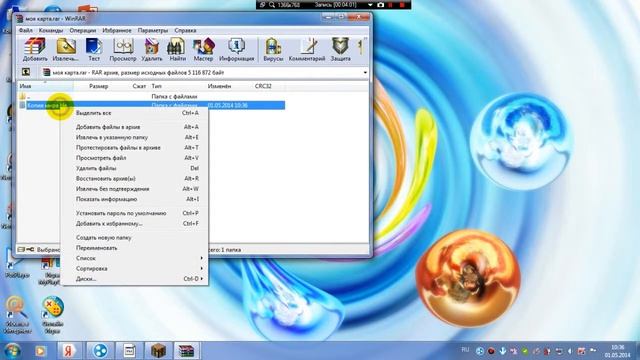Image resolution: width=640 pixels, height=360 pixels.
Task: Open the Команды menu
Action: click(x=51, y=31)
